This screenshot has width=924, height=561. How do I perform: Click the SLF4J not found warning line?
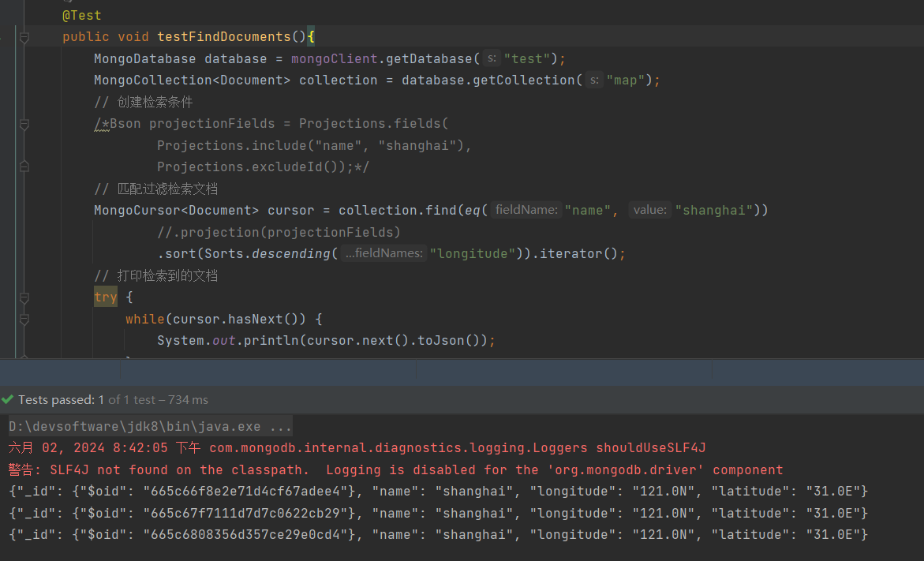point(395,469)
